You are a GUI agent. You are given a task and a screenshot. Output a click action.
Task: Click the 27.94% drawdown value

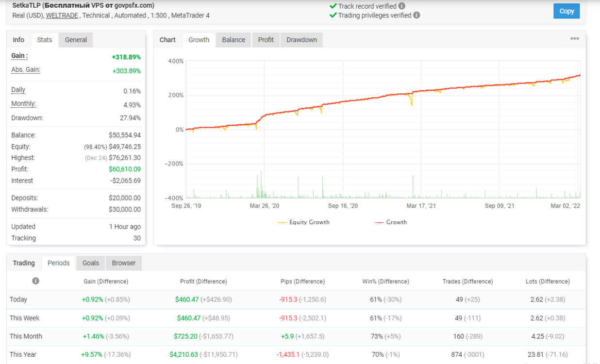(130, 118)
